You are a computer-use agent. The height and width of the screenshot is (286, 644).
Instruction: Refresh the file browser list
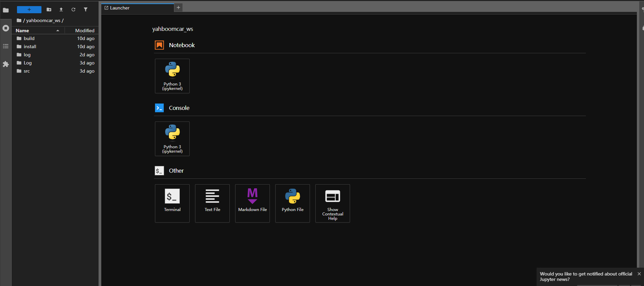click(73, 9)
